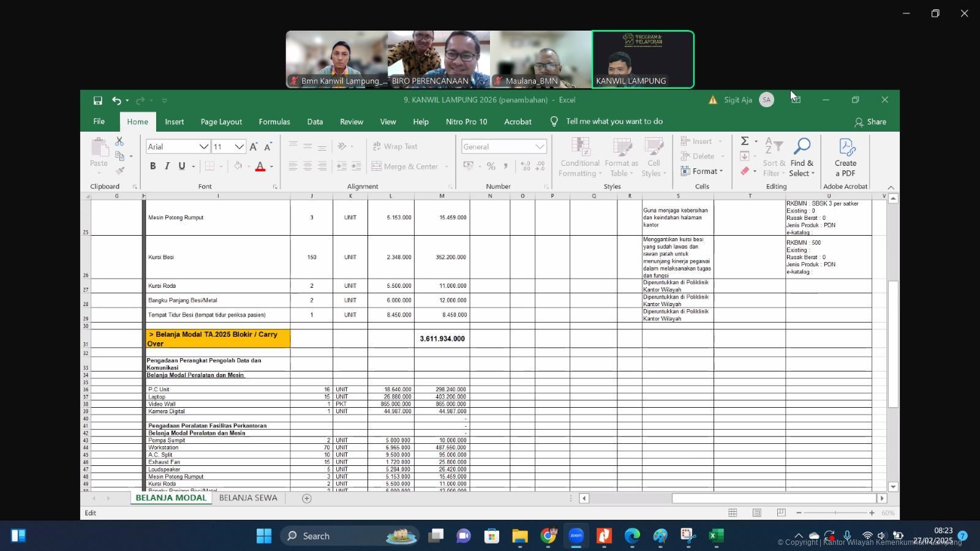This screenshot has width=980, height=551.
Task: Apply Comma Style icon
Action: (505, 166)
